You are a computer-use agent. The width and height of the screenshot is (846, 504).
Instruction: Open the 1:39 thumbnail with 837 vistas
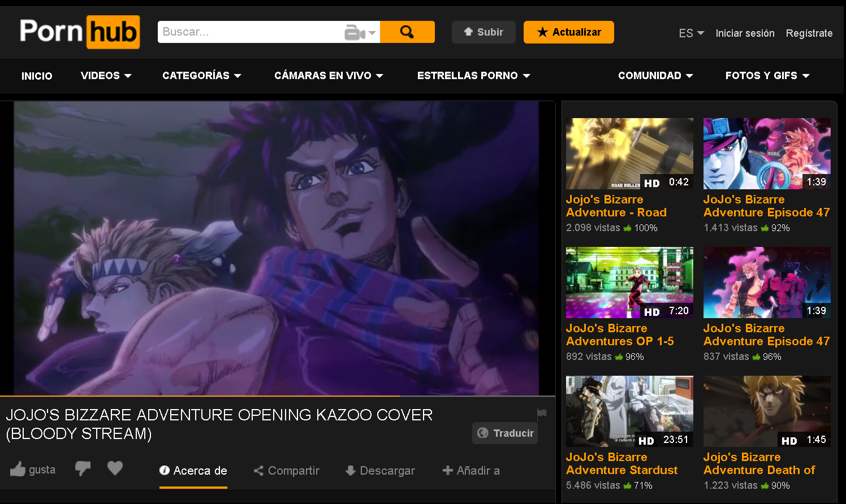(767, 283)
